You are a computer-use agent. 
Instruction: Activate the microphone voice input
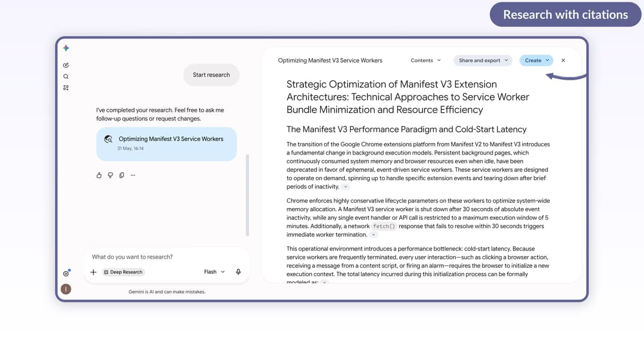pyautogui.click(x=238, y=272)
